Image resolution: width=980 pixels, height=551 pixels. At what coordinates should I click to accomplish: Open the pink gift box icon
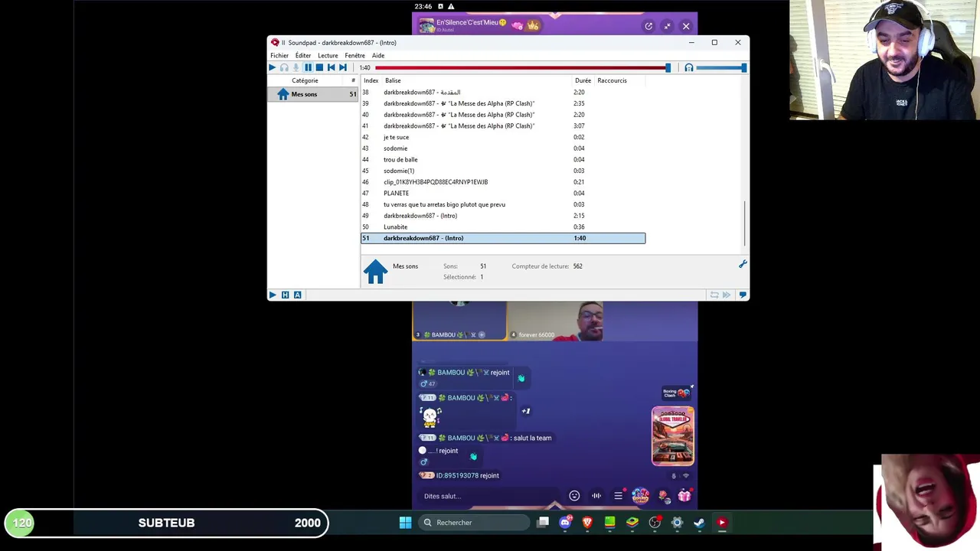tap(684, 496)
